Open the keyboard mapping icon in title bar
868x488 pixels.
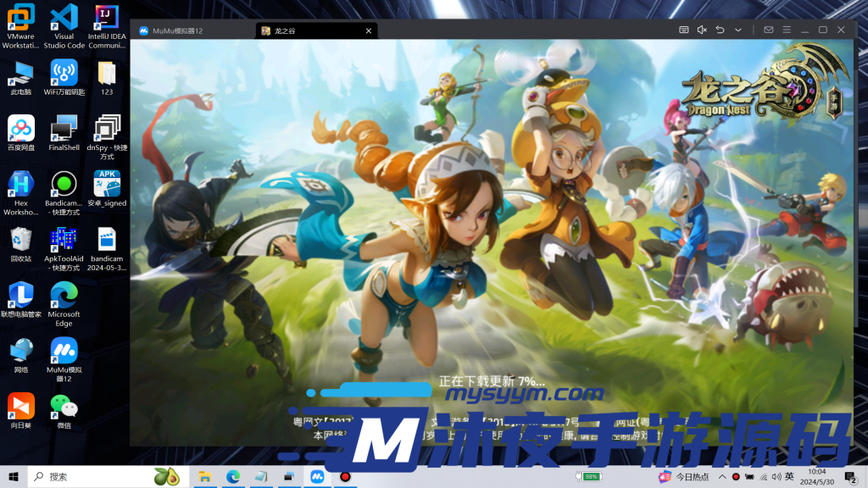(684, 30)
